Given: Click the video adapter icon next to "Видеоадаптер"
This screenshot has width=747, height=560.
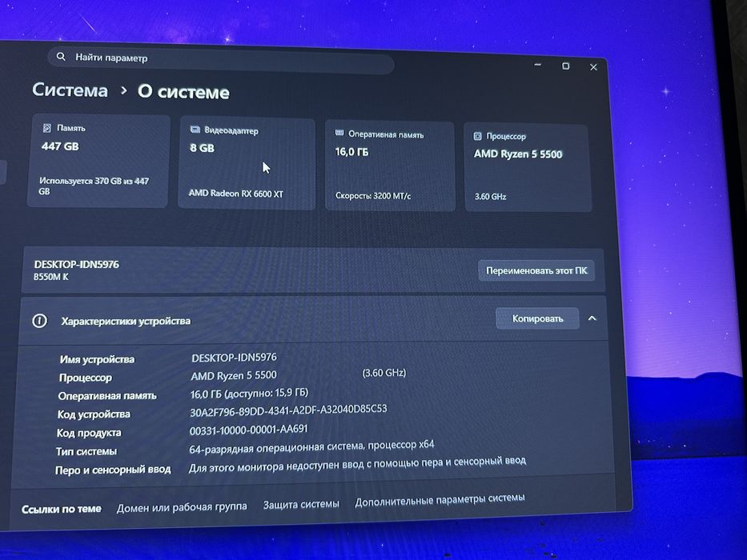Looking at the screenshot, I should tap(195, 130).
